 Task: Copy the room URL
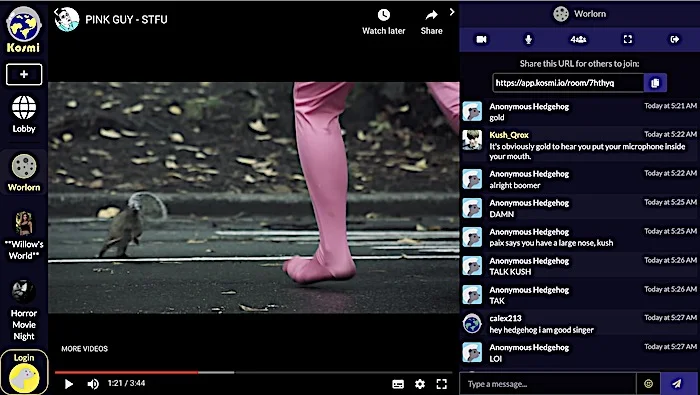point(655,83)
